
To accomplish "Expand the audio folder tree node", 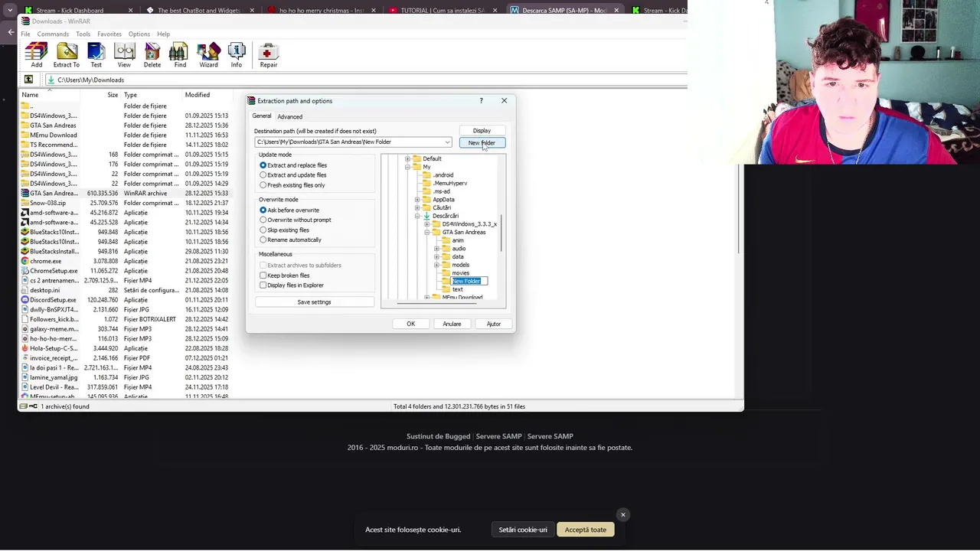I will [x=436, y=249].
